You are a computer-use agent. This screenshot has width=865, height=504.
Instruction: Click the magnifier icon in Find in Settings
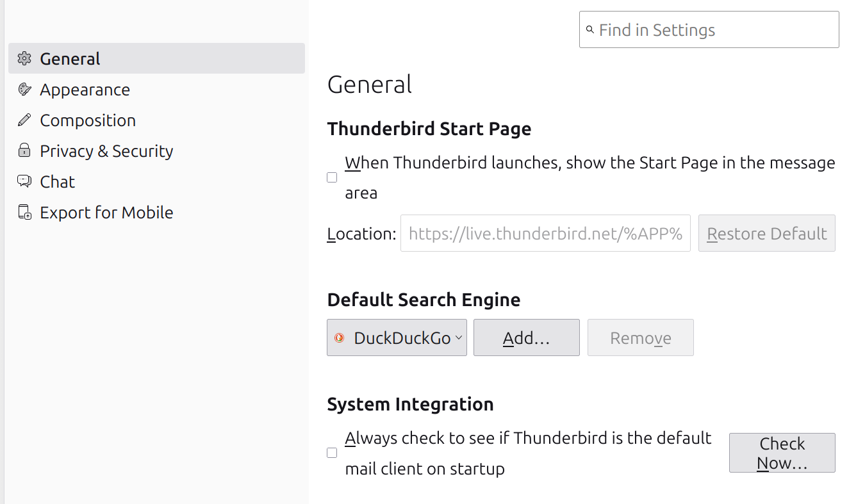coord(590,30)
